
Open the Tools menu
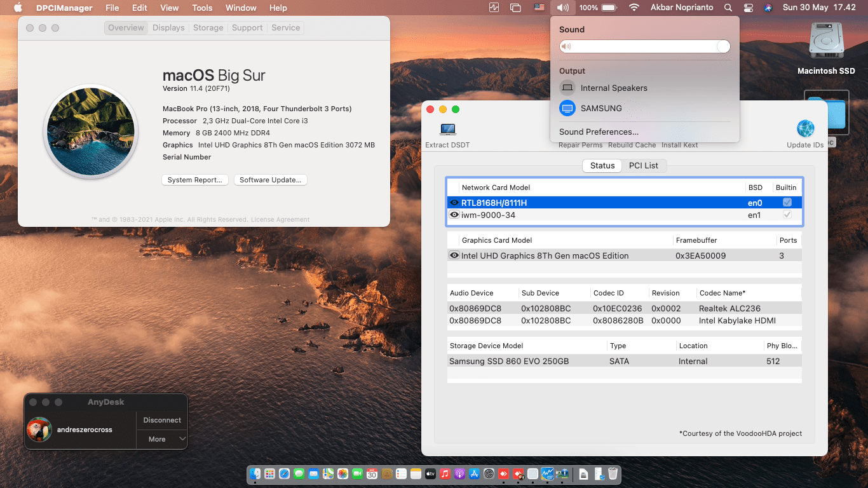(x=202, y=8)
